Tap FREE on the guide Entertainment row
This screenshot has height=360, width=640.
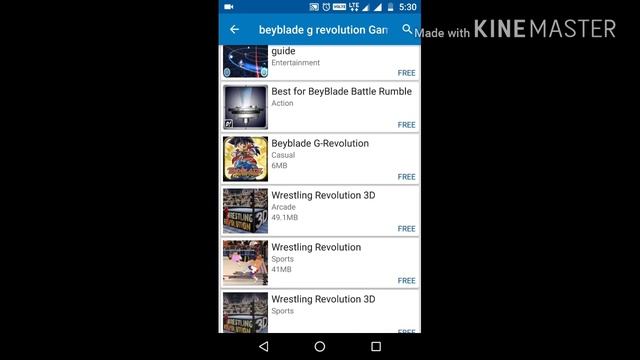(x=406, y=73)
